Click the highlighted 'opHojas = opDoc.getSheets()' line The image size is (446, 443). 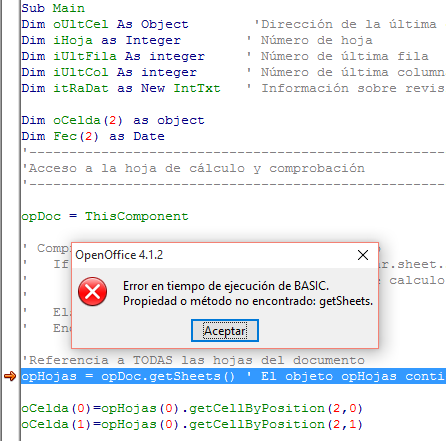233,376
